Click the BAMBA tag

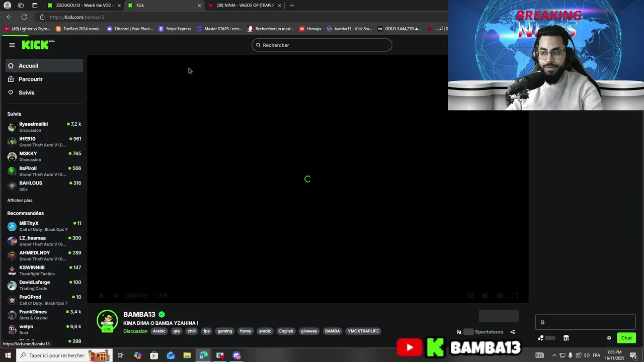[332, 331]
